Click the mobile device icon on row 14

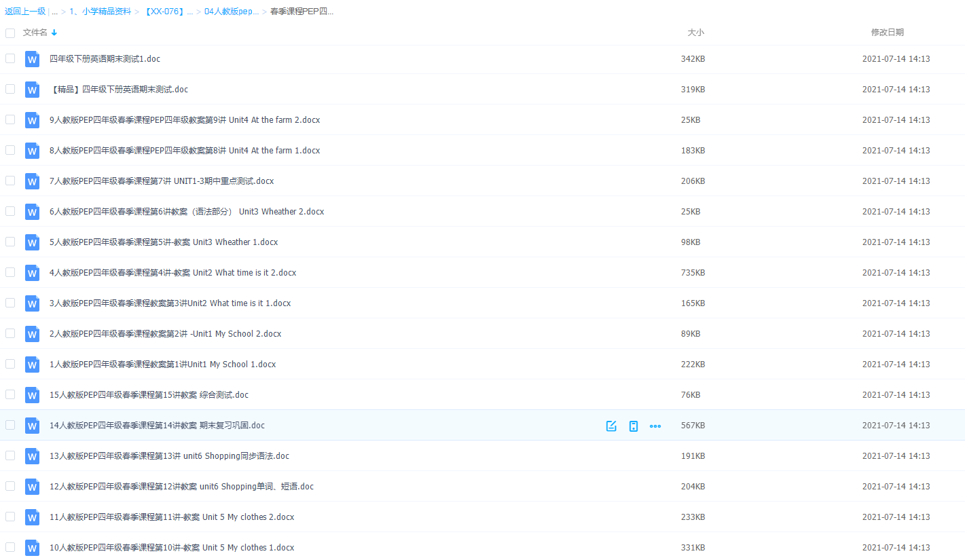click(634, 426)
